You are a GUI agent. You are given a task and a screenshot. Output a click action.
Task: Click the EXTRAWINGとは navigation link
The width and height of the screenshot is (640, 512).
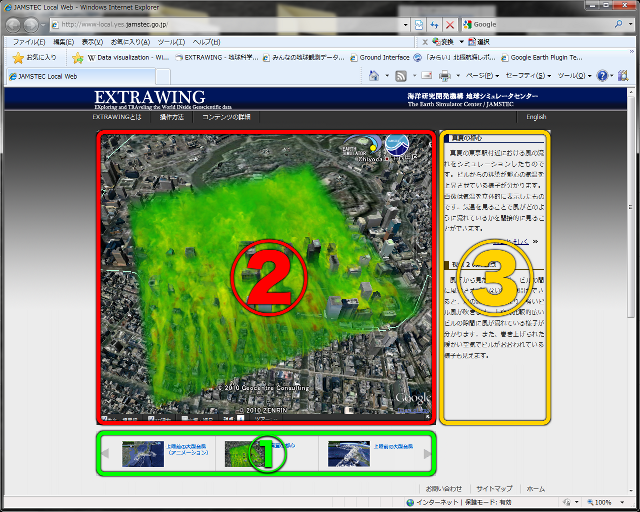click(x=117, y=117)
